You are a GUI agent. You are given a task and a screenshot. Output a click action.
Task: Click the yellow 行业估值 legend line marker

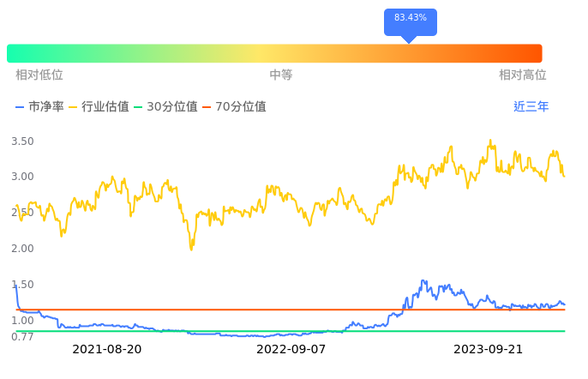[73, 107]
